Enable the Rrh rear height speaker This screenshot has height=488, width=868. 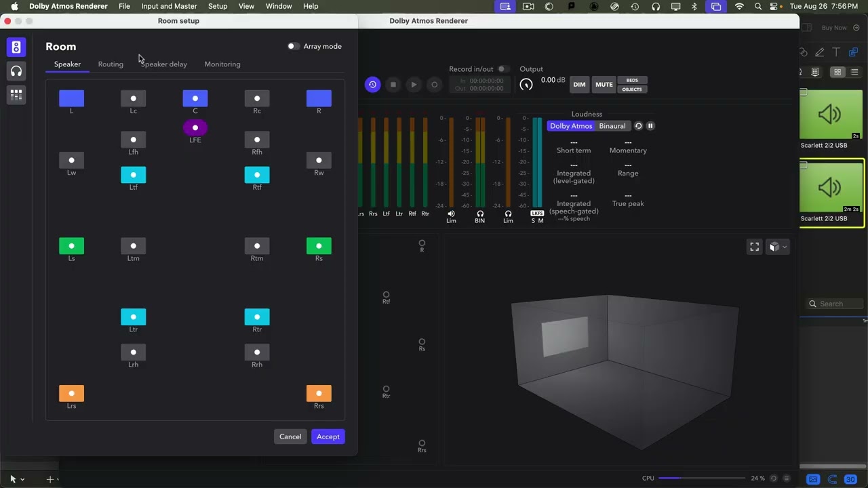pyautogui.click(x=257, y=352)
